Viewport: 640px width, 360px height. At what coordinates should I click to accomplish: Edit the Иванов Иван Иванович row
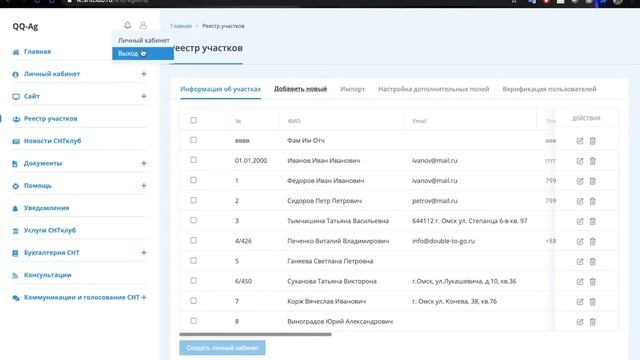580,161
